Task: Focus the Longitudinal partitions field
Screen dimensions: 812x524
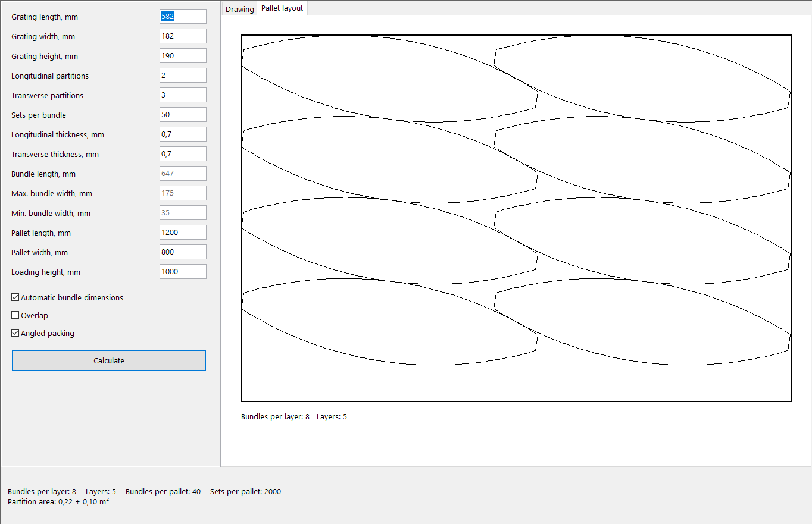Action: coord(183,76)
